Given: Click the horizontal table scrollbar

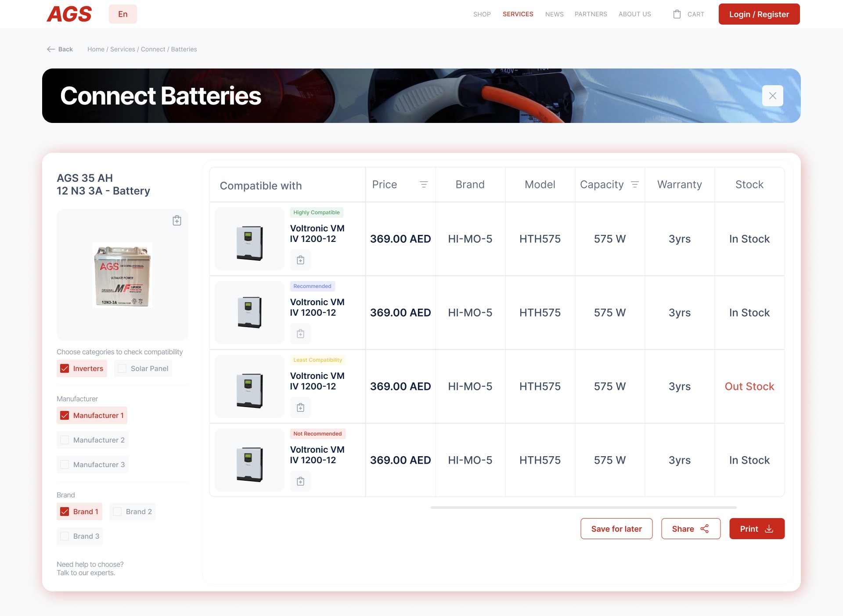Looking at the screenshot, I should coord(583,508).
